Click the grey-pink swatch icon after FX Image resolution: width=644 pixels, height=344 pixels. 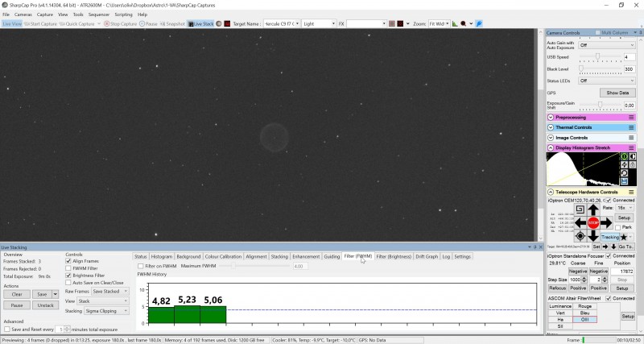pyautogui.click(x=392, y=24)
